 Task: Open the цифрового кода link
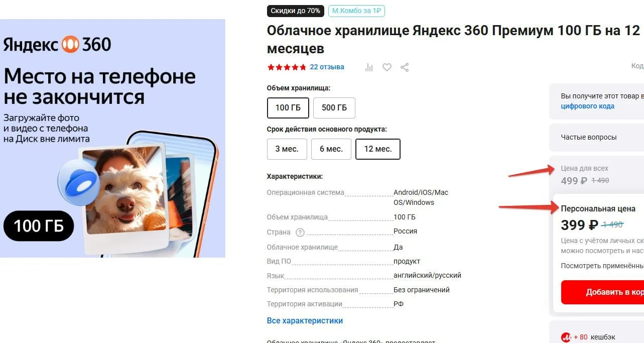587,106
